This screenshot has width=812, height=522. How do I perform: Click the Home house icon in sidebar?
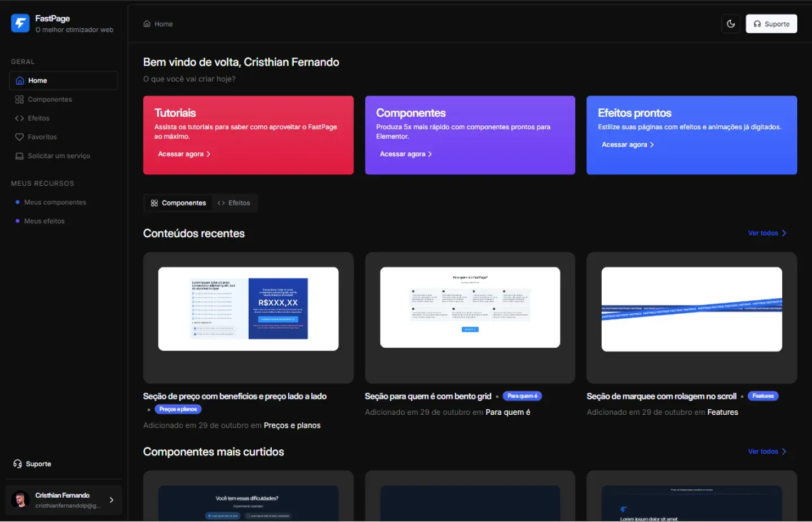point(20,81)
